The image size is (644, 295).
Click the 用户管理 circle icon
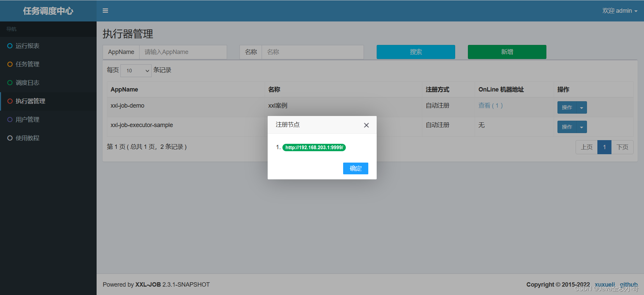[x=10, y=120]
